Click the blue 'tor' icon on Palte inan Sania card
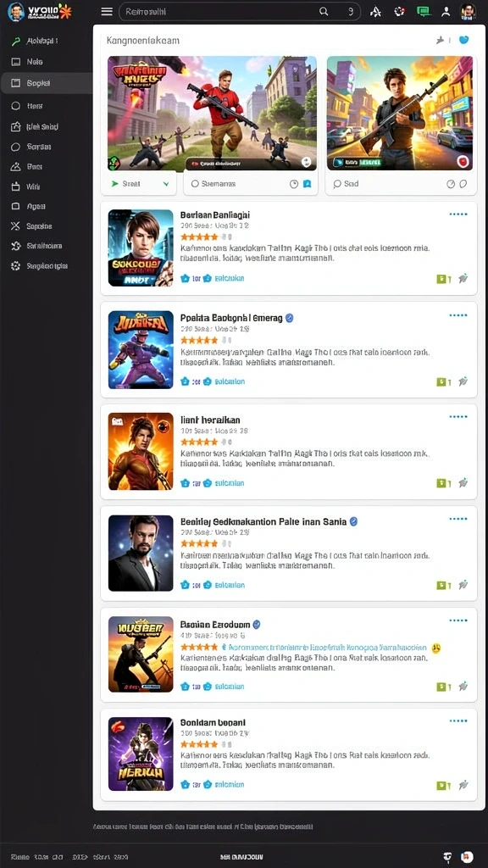The width and height of the screenshot is (488, 868). point(186,585)
